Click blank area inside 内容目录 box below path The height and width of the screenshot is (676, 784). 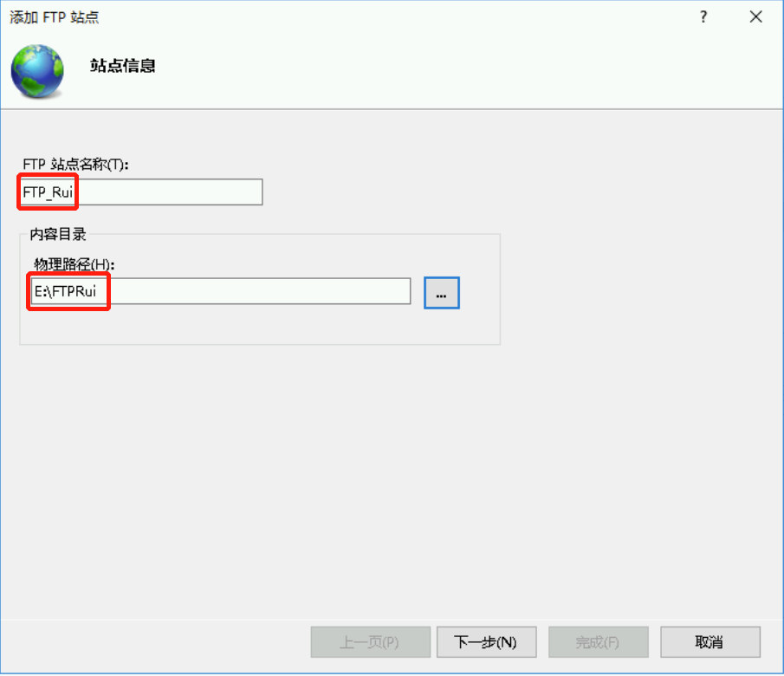pyautogui.click(x=260, y=326)
